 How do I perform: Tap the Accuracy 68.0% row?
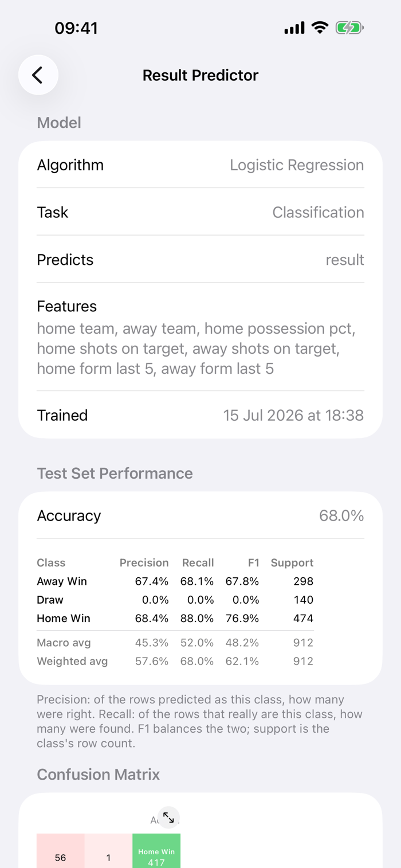point(200,515)
